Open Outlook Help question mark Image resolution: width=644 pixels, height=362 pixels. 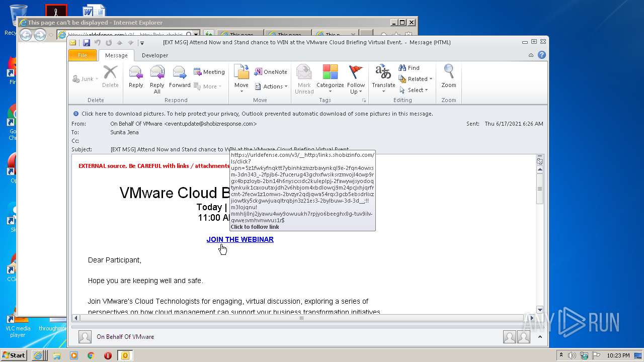[542, 55]
